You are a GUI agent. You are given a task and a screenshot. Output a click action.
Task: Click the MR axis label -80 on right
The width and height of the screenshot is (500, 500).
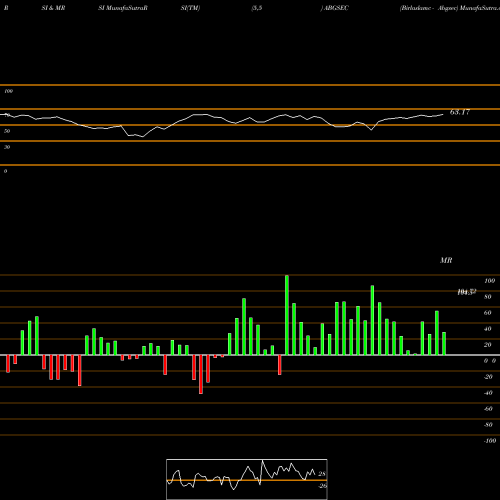[488, 425]
